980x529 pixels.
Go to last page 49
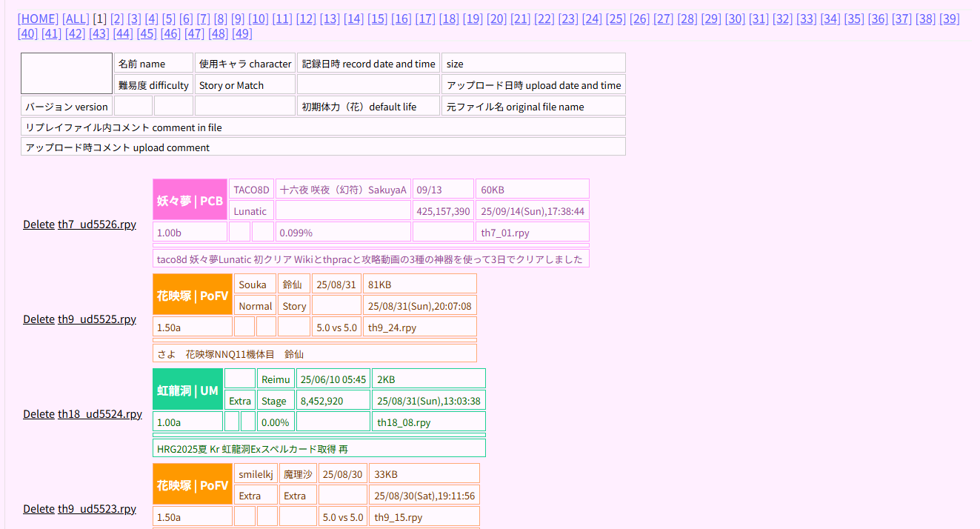[x=241, y=33]
